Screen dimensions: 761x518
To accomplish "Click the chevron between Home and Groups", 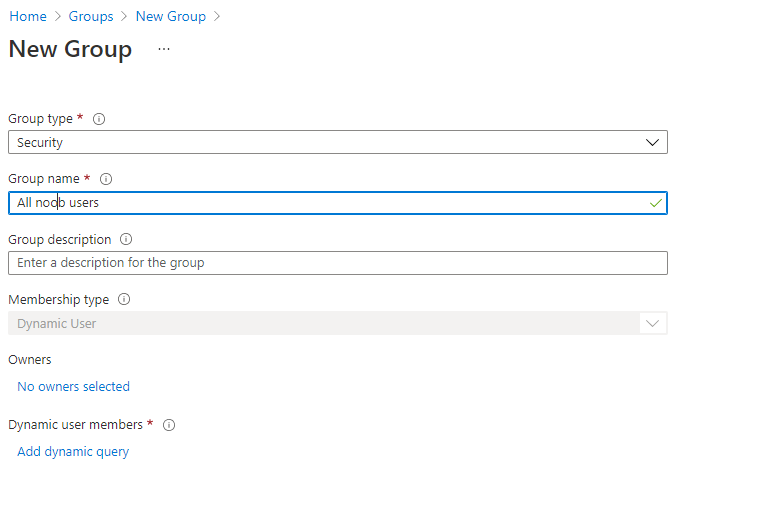I will pos(58,17).
